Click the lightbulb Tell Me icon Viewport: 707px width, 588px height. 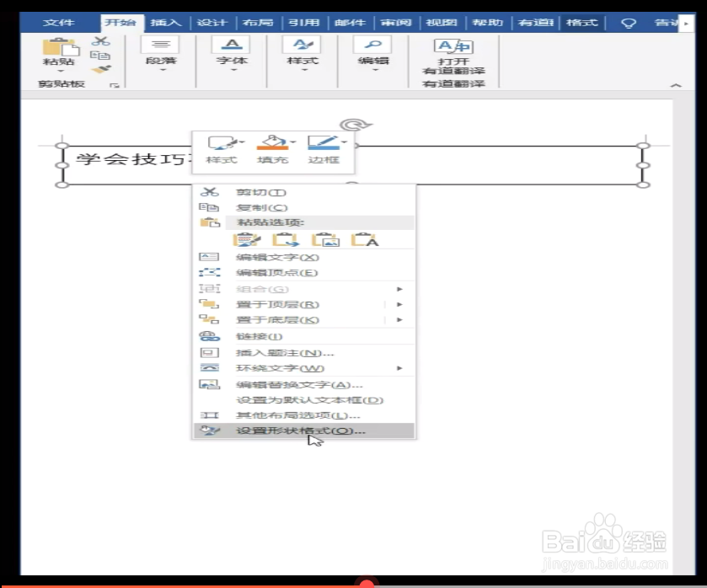point(629,23)
